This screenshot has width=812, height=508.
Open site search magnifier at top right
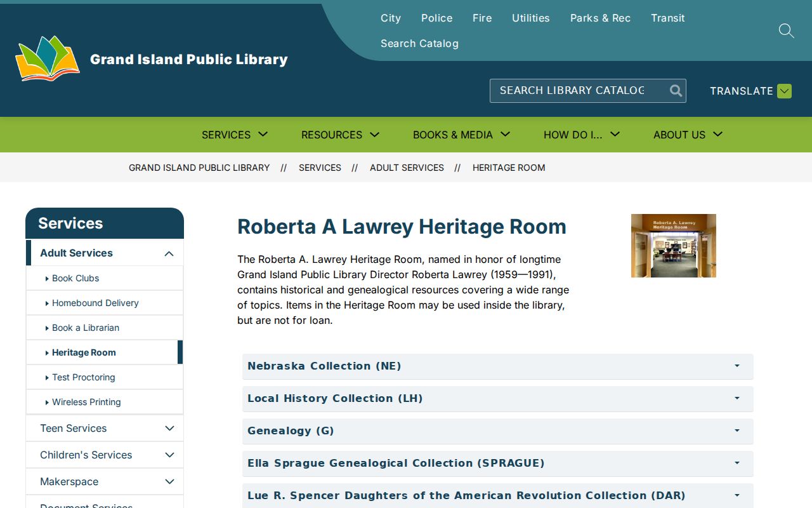[786, 30]
